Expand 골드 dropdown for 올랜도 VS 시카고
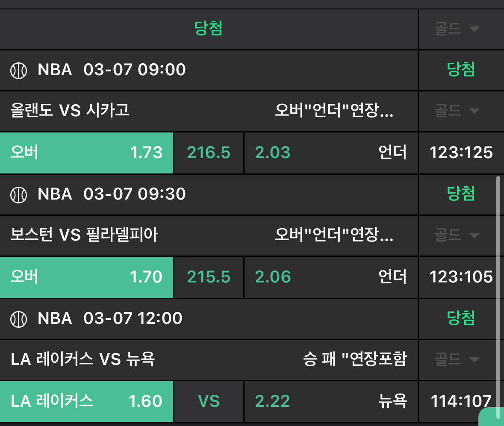Image resolution: width=504 pixels, height=426 pixels. (x=457, y=111)
